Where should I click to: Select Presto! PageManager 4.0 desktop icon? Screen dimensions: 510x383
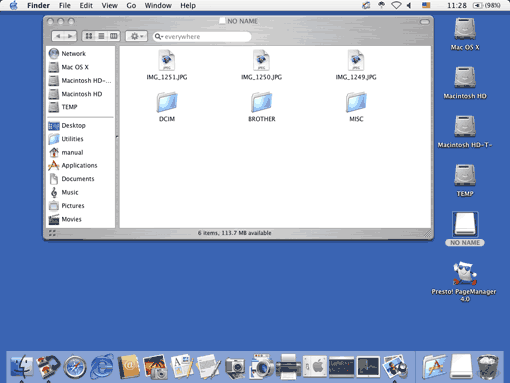coord(464,273)
